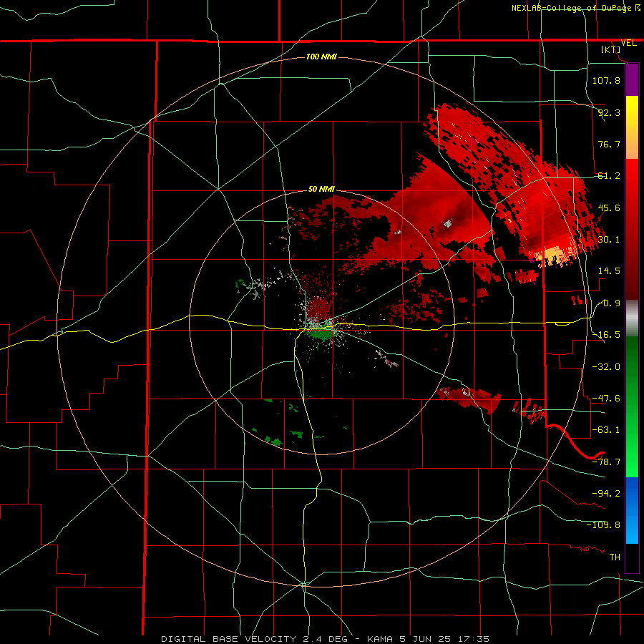Click the TH legend label

click(x=615, y=557)
